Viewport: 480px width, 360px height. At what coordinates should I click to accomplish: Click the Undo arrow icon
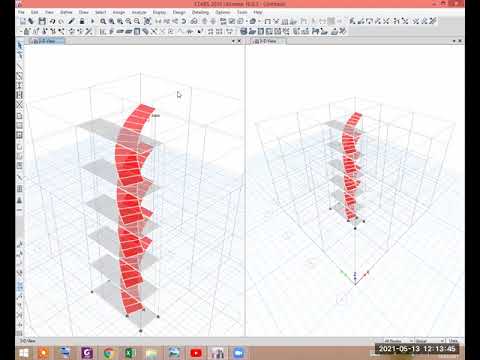tap(52, 21)
